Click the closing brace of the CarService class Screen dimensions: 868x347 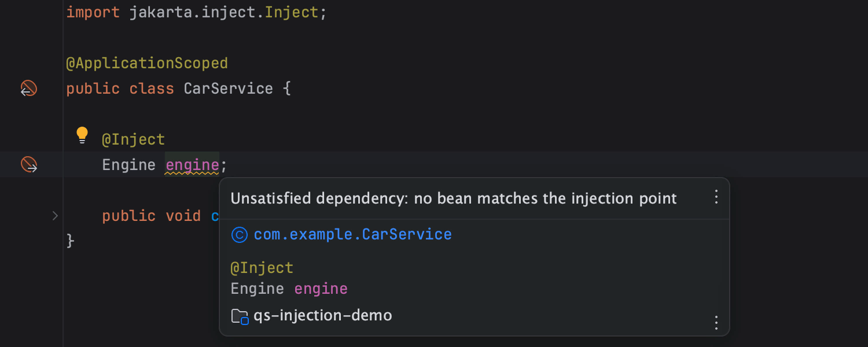[71, 240]
